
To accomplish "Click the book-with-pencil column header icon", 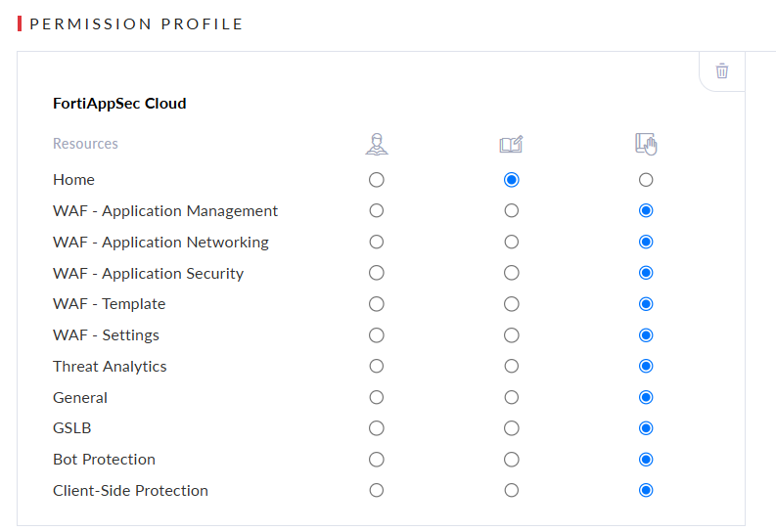I will point(511,145).
